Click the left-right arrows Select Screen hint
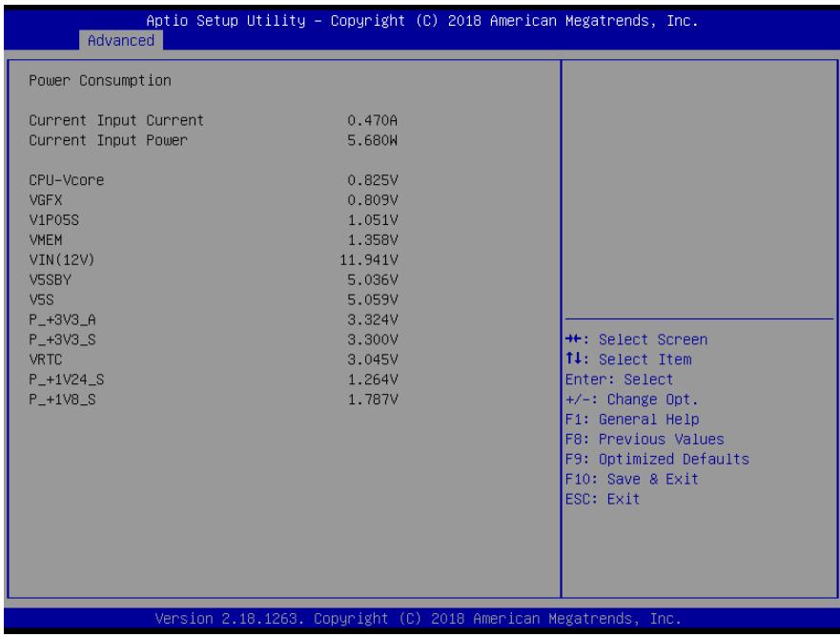Viewport: 840px width, 637px height. click(636, 339)
